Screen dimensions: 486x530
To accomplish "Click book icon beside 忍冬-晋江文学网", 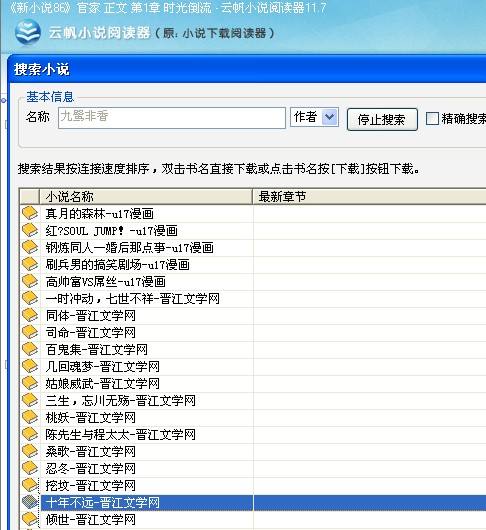I will 30,468.
